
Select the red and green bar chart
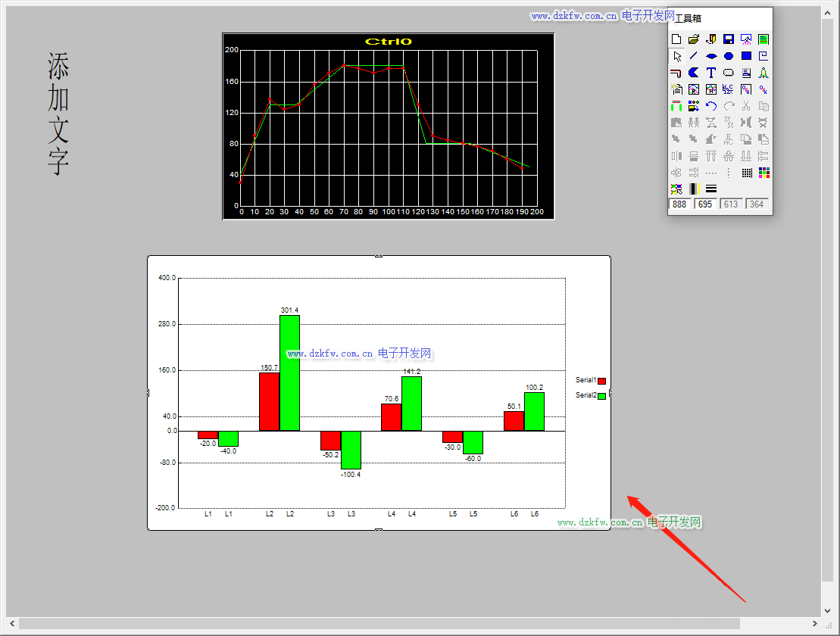coord(379,394)
